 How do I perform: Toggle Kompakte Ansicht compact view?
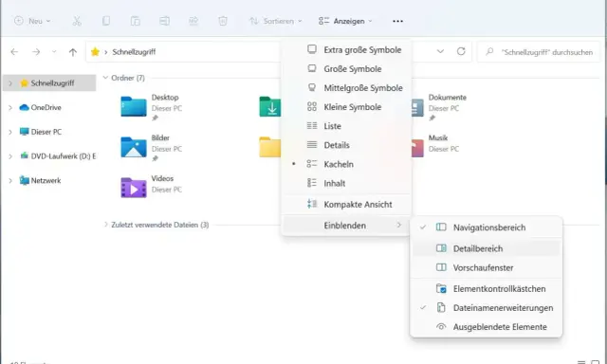(346, 204)
